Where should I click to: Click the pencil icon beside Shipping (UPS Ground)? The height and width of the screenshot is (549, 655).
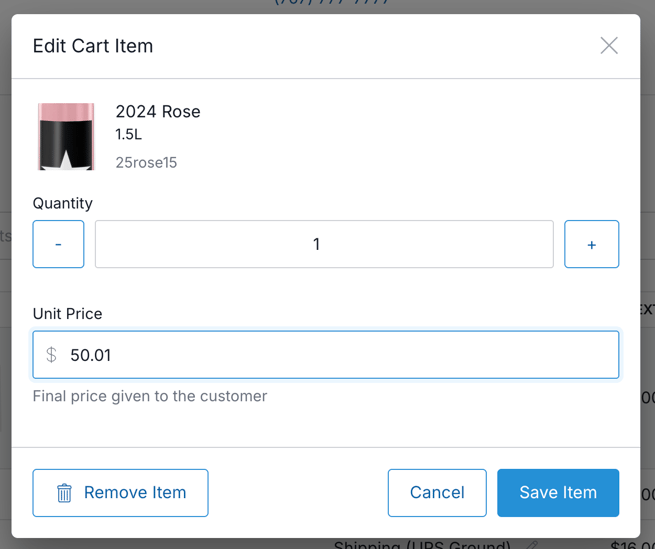point(532,544)
